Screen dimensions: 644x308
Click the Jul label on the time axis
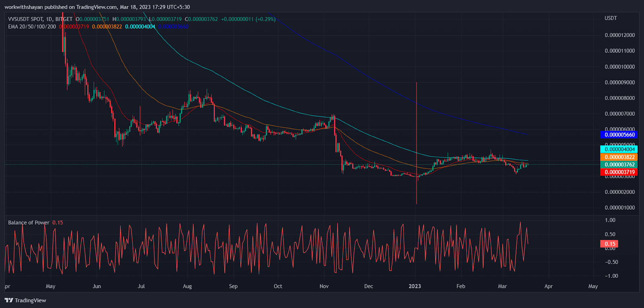click(x=141, y=286)
